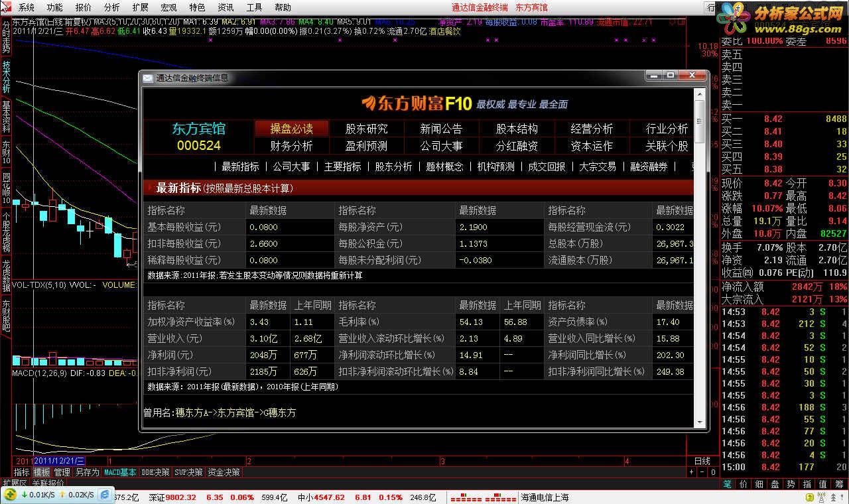This screenshot has height=504, width=849.
Task: Select the SUP决策 indicator tab
Action: pyautogui.click(x=189, y=472)
